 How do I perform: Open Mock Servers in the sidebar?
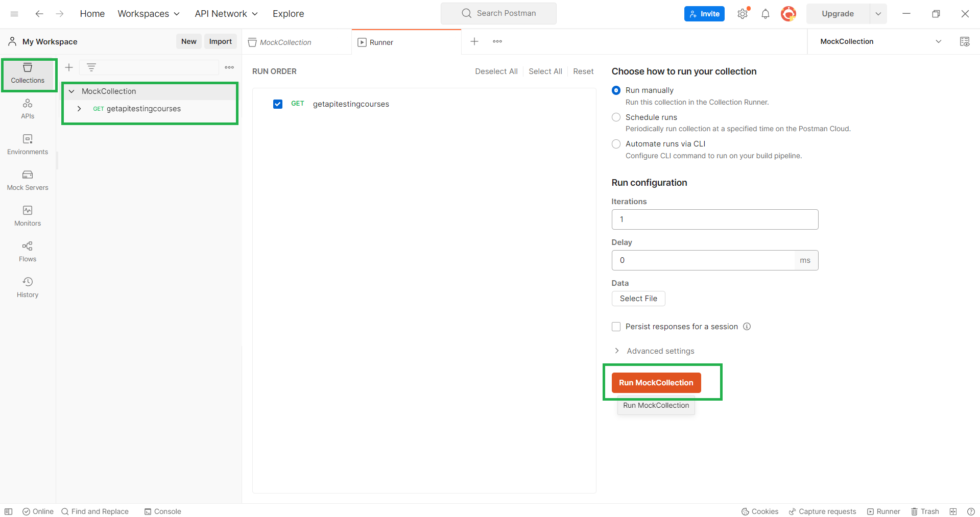[x=28, y=181]
